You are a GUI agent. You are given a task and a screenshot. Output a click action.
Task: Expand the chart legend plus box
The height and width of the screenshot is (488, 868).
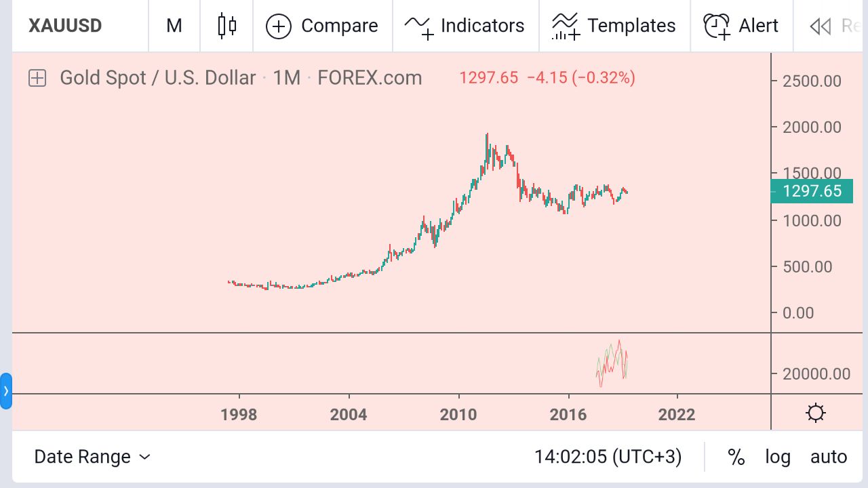coord(37,78)
